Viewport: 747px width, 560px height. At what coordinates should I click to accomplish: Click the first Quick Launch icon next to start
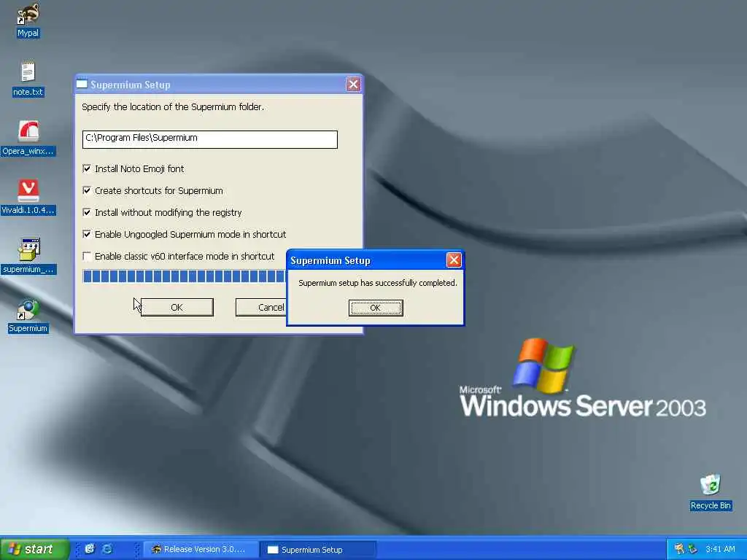[x=90, y=549]
